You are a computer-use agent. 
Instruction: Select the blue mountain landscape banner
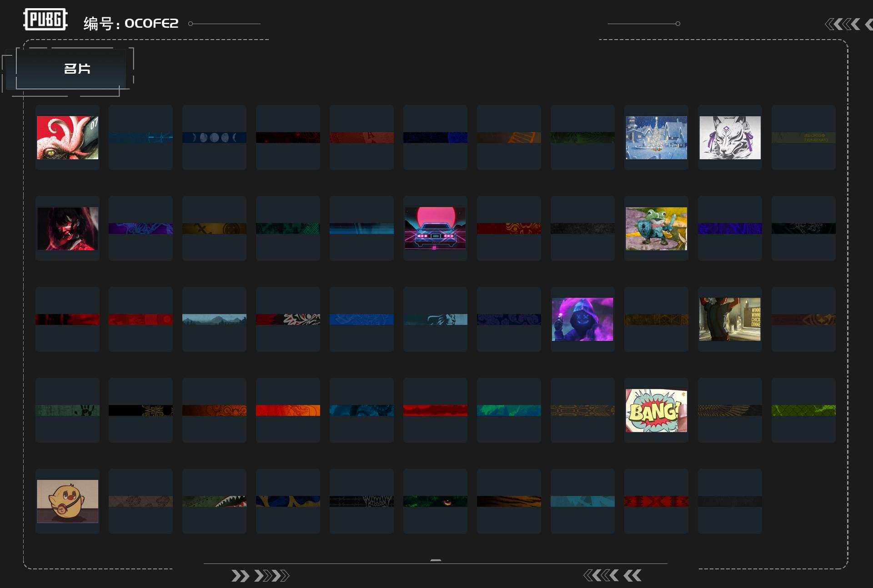pos(214,319)
